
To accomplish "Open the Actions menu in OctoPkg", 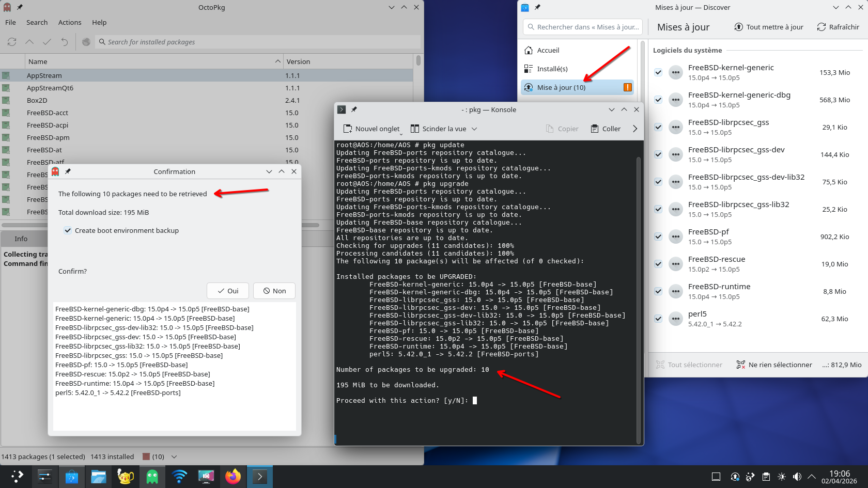I will pyautogui.click(x=70, y=22).
